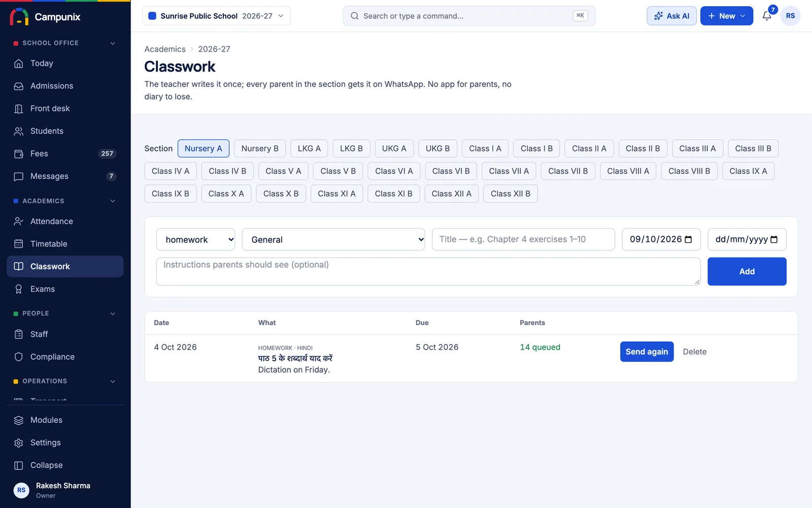Open the General subject dropdown

[333, 239]
